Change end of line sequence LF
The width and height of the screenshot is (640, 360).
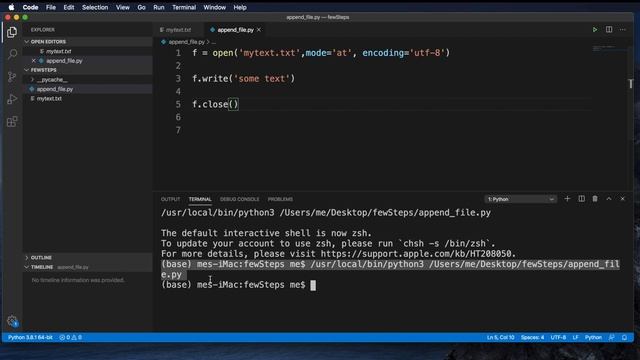click(575, 338)
